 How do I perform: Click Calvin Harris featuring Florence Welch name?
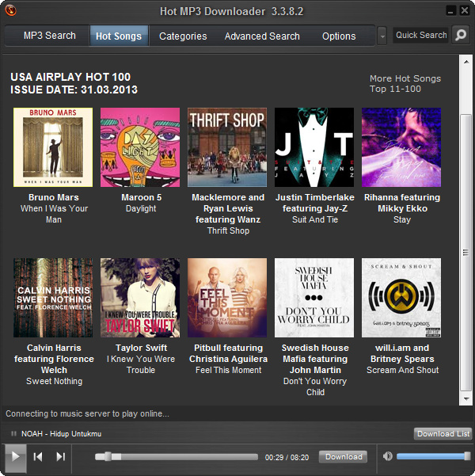54,359
